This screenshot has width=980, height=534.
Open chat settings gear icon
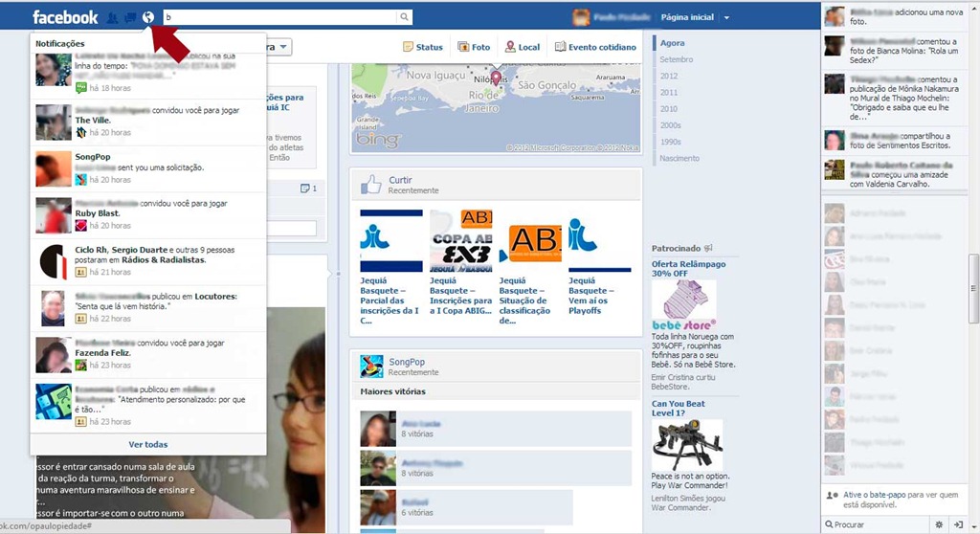pos(939,524)
